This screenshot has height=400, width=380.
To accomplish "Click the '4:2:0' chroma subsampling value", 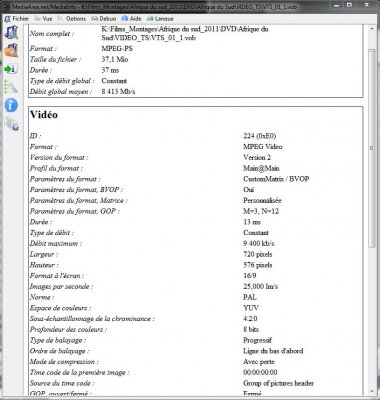I will [x=250, y=319].
